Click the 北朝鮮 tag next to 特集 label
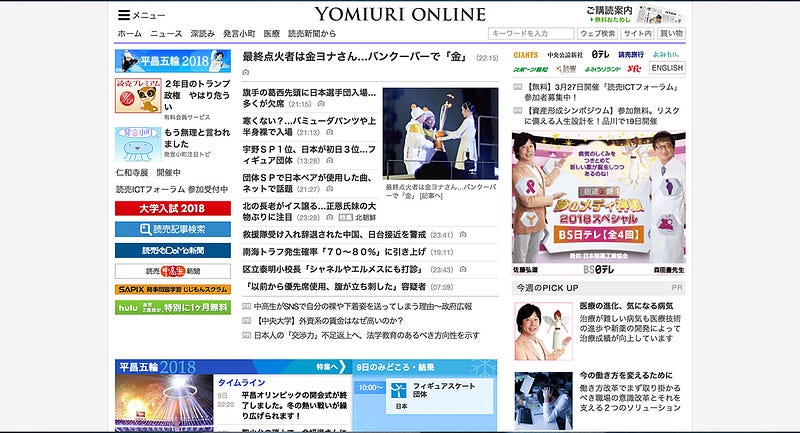 pos(366,217)
